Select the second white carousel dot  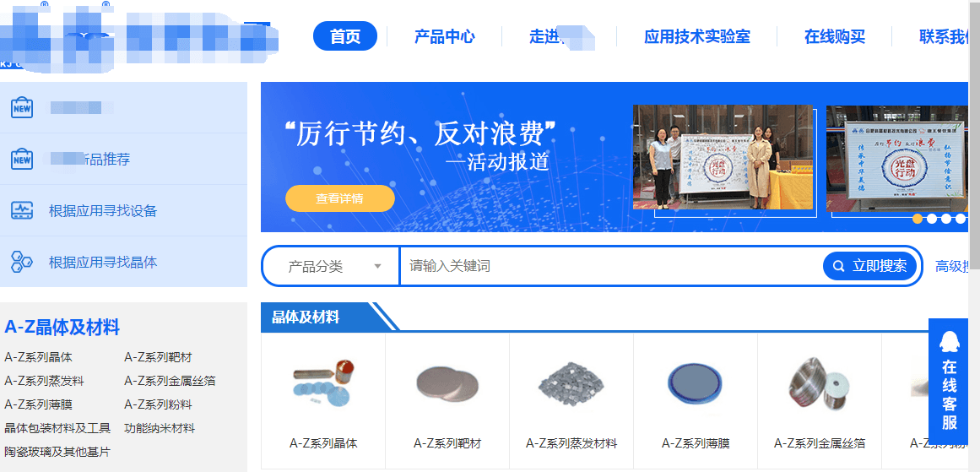point(932,219)
